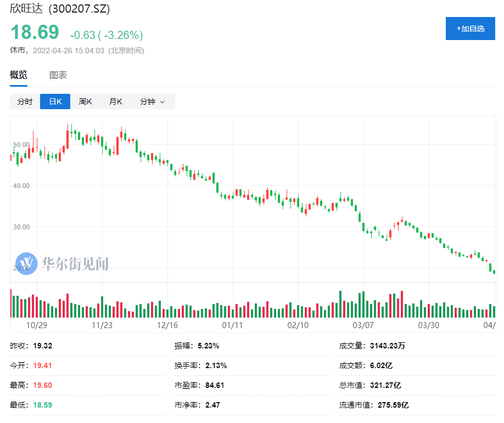This screenshot has width=504, height=423.
Task: Switch chart to 周K weekly view
Action: coord(85,101)
